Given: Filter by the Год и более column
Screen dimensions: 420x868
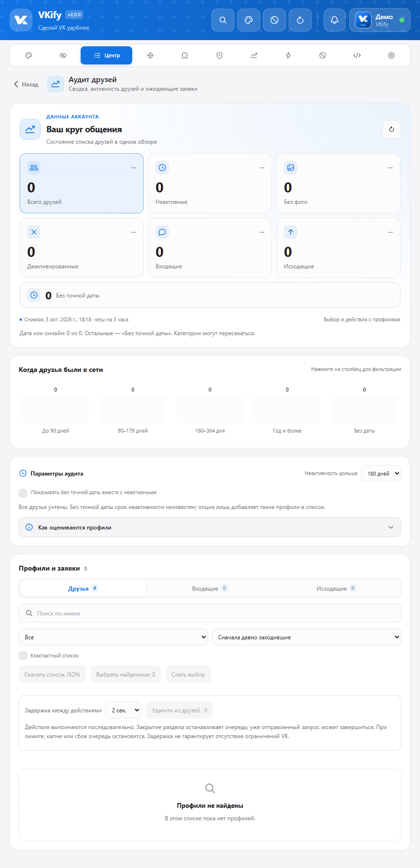Looking at the screenshot, I should tap(287, 410).
